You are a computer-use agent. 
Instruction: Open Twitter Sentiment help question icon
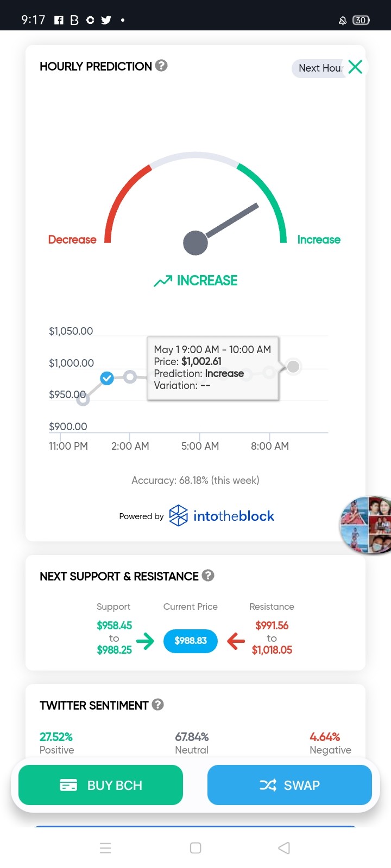(158, 704)
